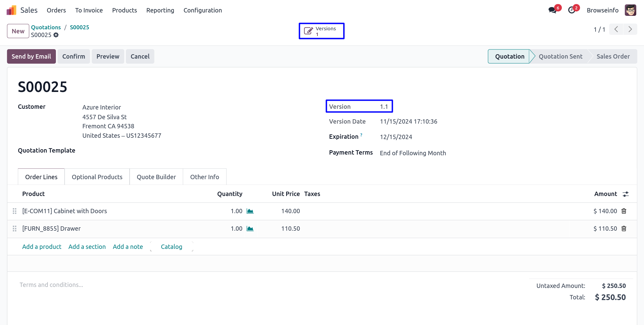Open forecast chart icon for Drawer line
Screen dimensions: 644x325
tap(250, 229)
